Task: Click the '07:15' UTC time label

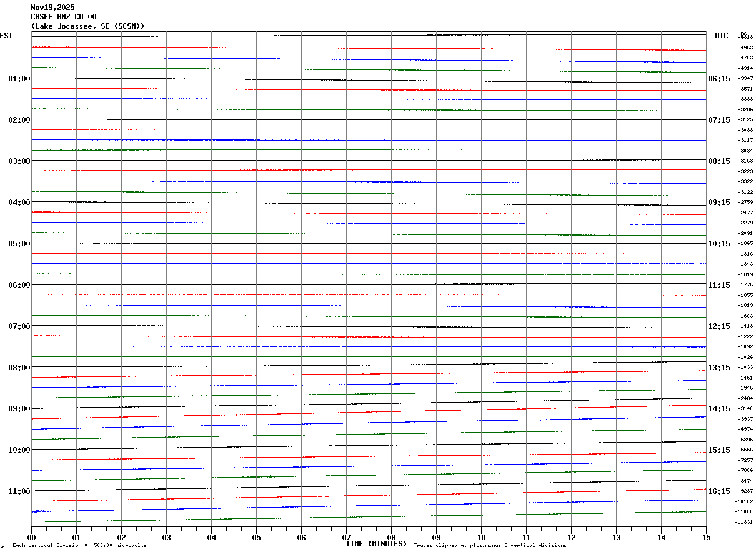Action: 719,120
